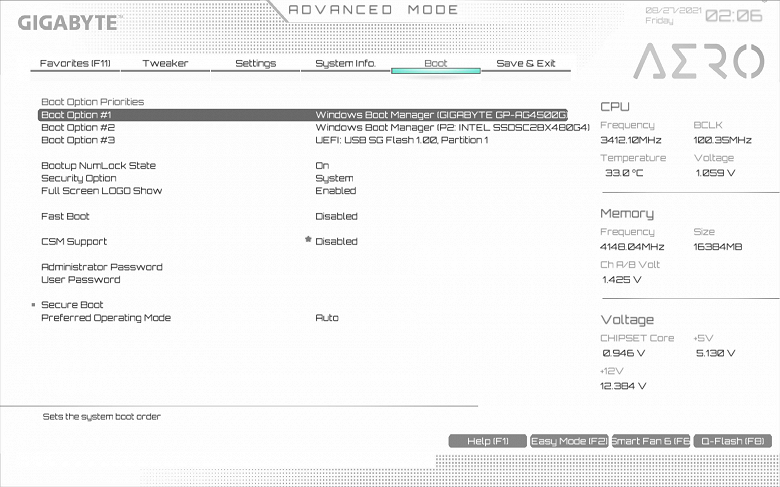This screenshot has height=487, width=780.
Task: Click CHIPSET Core value 0.946 V
Action: tap(623, 353)
